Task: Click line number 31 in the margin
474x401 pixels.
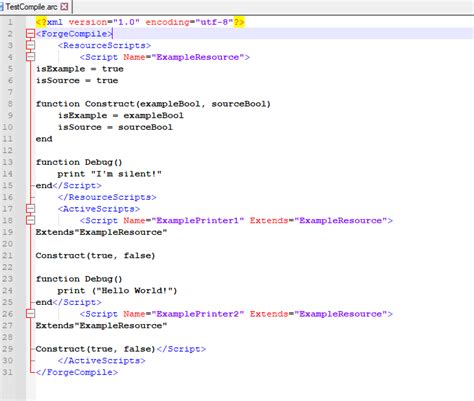Action: click(x=7, y=372)
